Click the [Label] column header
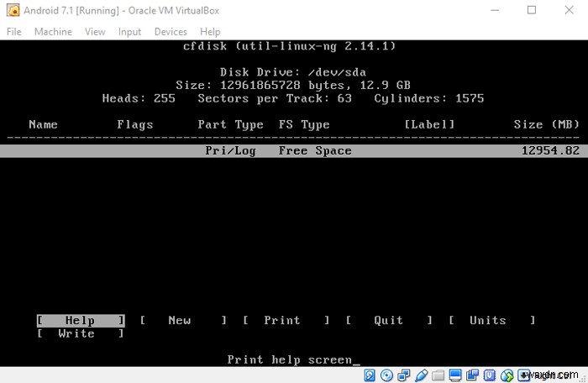Viewport: 588px width, 383px height. (429, 124)
